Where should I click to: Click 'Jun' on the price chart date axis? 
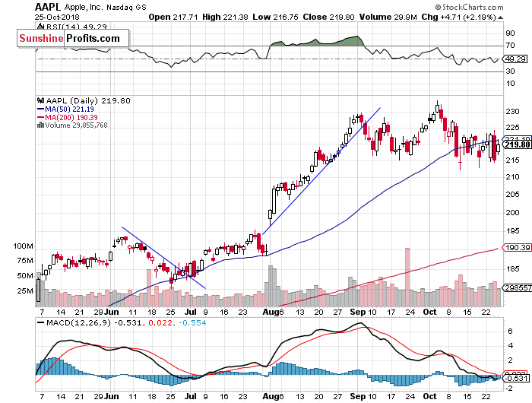(x=111, y=312)
